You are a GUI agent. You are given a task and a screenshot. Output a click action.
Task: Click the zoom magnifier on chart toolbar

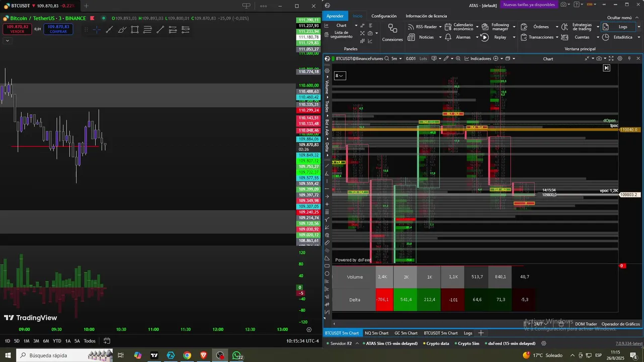click(458, 59)
